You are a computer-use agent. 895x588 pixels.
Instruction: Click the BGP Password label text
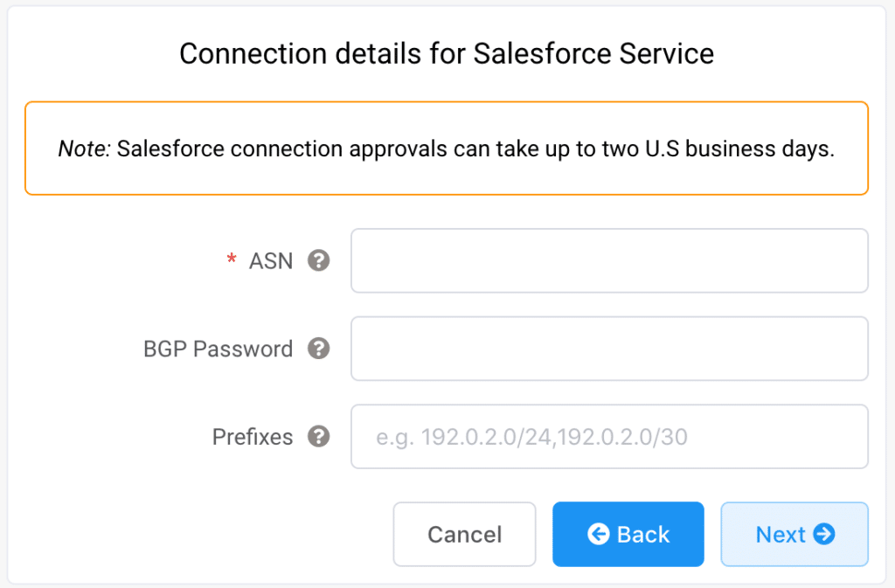218,349
